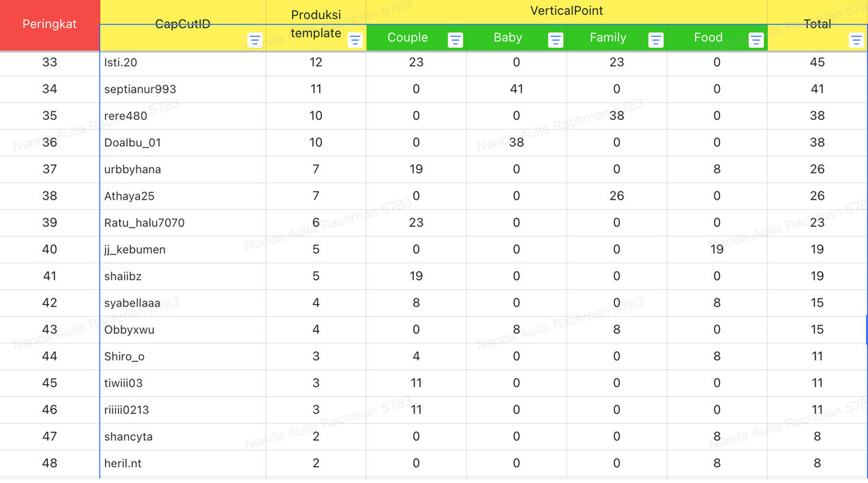Viewport: 868px width, 483px height.
Task: Select the Peringkat header cell
Action: pos(50,25)
